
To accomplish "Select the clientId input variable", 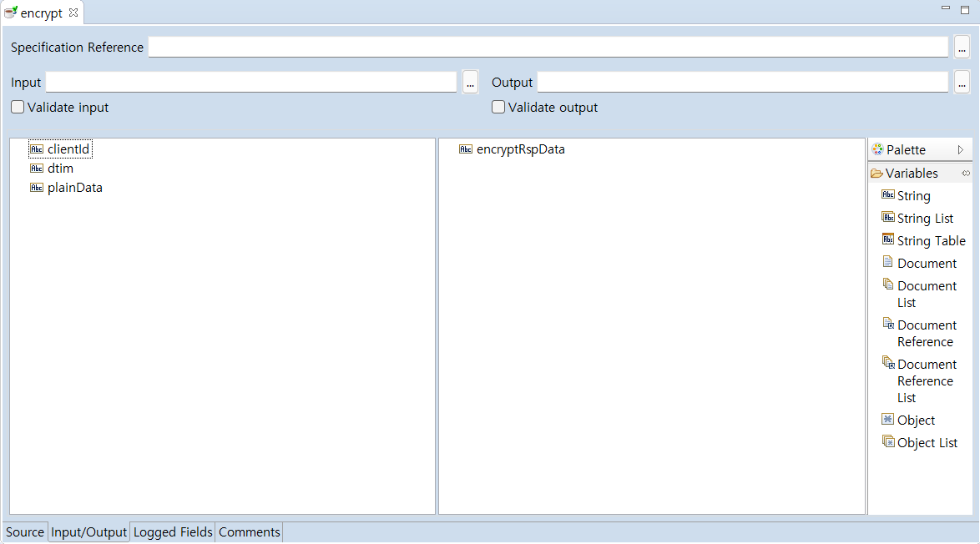I will [x=68, y=149].
